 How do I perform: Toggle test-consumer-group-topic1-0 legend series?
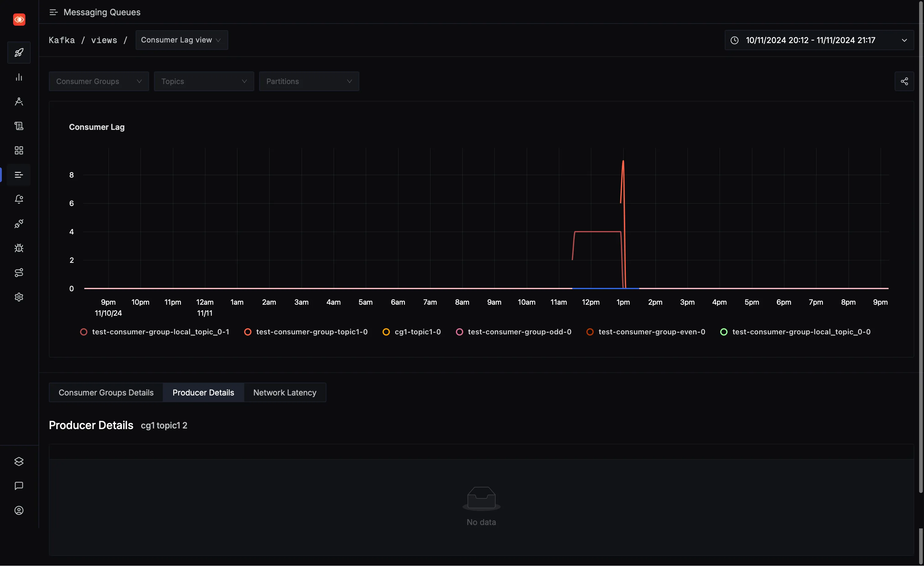pos(306,332)
